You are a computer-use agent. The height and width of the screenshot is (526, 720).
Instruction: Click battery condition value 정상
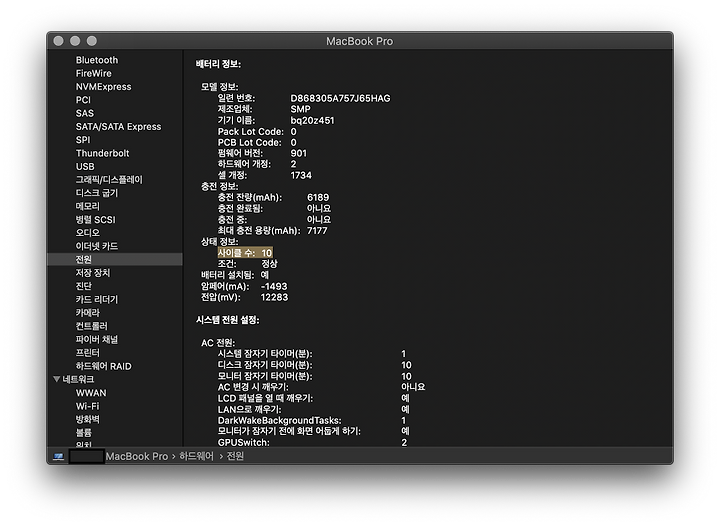[x=269, y=263]
